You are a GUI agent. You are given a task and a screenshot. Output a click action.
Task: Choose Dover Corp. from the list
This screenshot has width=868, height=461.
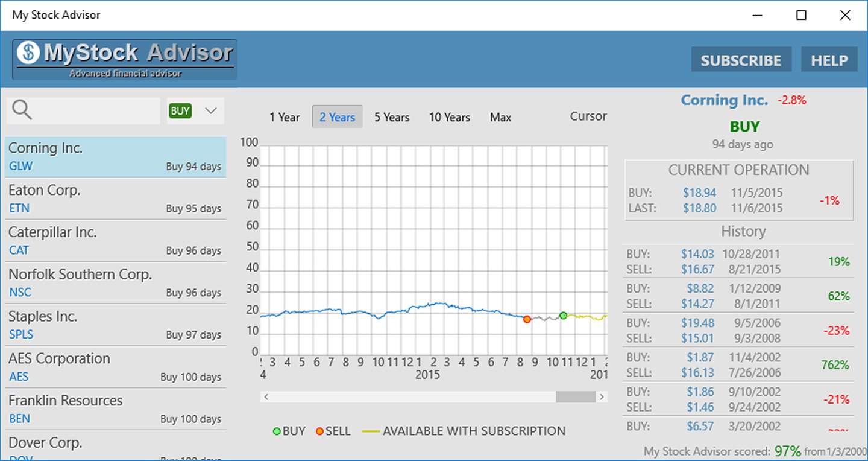(x=115, y=447)
